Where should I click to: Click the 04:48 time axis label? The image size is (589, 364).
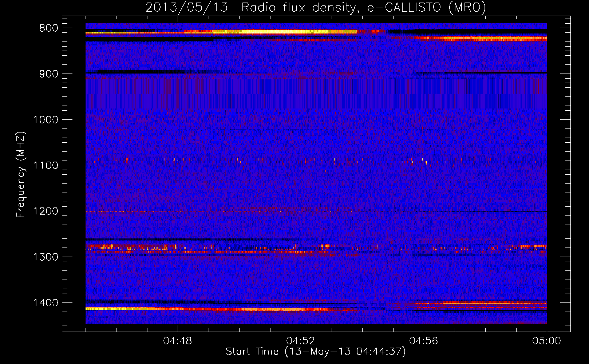tap(178, 341)
